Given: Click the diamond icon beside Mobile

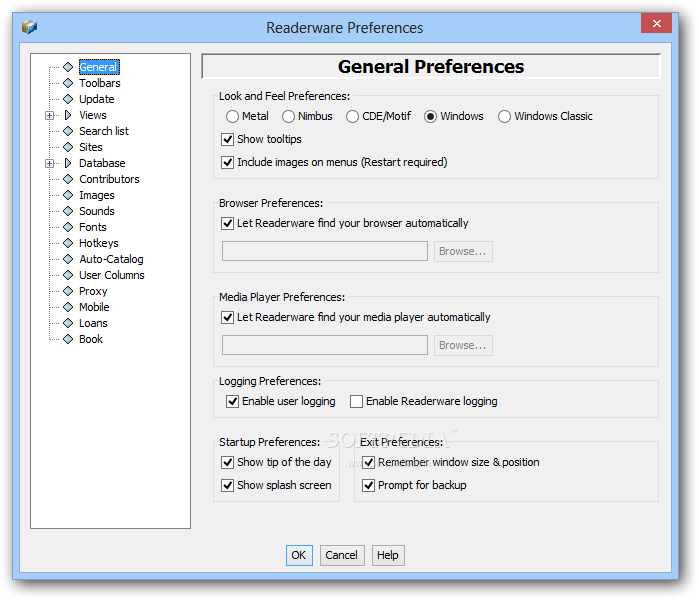Looking at the screenshot, I should [x=68, y=307].
